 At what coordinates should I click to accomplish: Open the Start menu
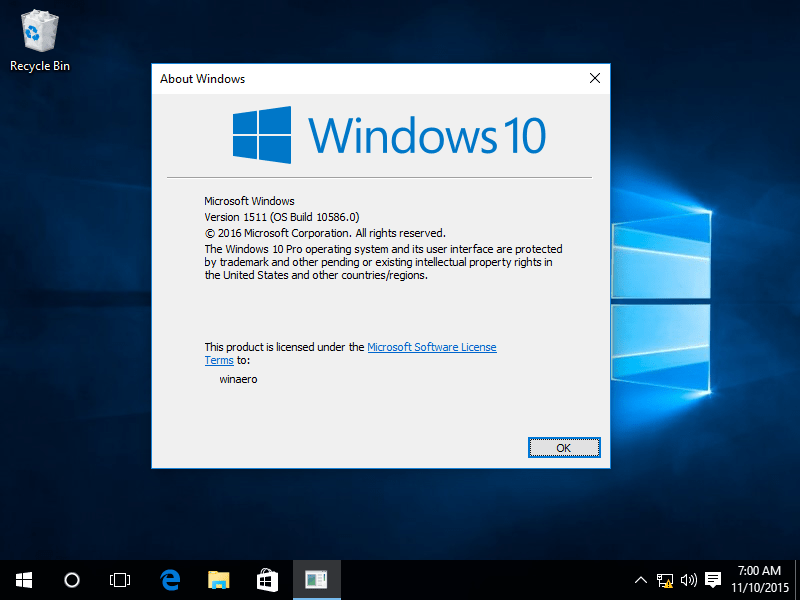pyautogui.click(x=24, y=580)
